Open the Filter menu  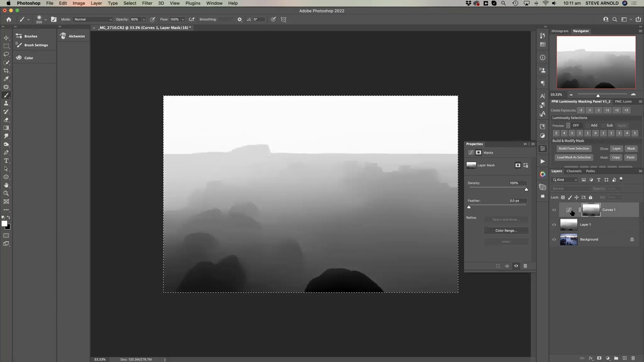[x=147, y=3]
